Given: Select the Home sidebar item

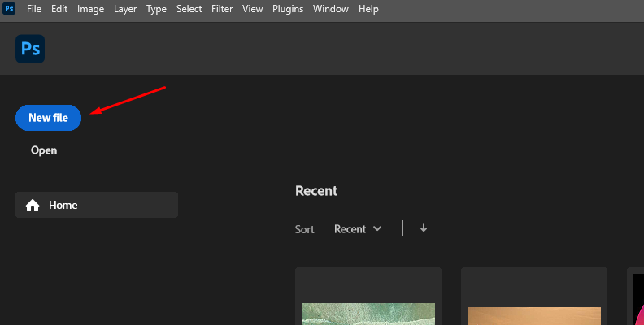Looking at the screenshot, I should click(97, 205).
